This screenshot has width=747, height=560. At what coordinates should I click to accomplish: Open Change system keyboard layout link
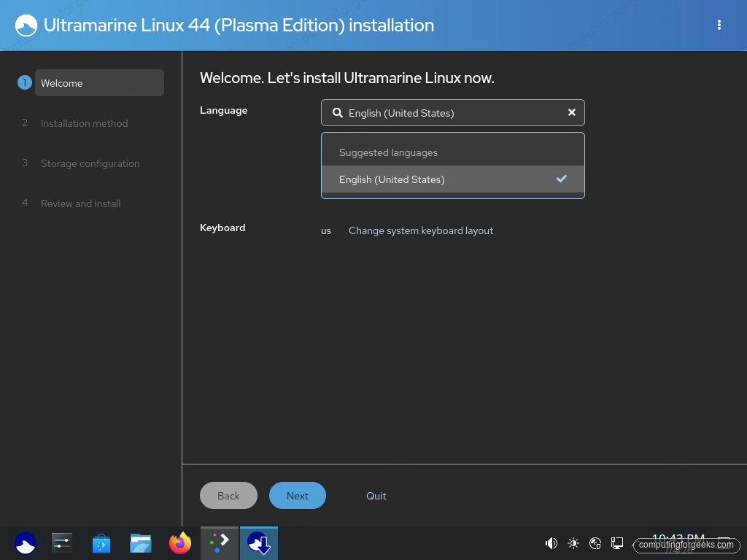tap(421, 230)
